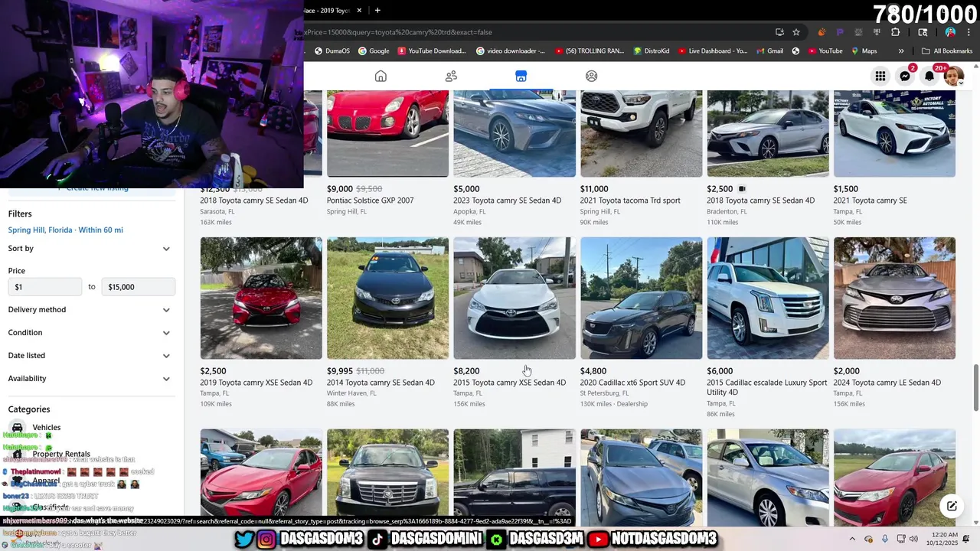Open the 2021 Toyota camry SE title

870,201
